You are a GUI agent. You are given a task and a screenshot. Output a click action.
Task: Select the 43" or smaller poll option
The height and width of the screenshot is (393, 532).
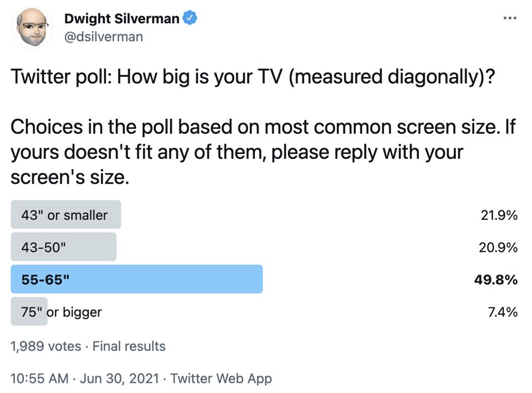pyautogui.click(x=65, y=215)
